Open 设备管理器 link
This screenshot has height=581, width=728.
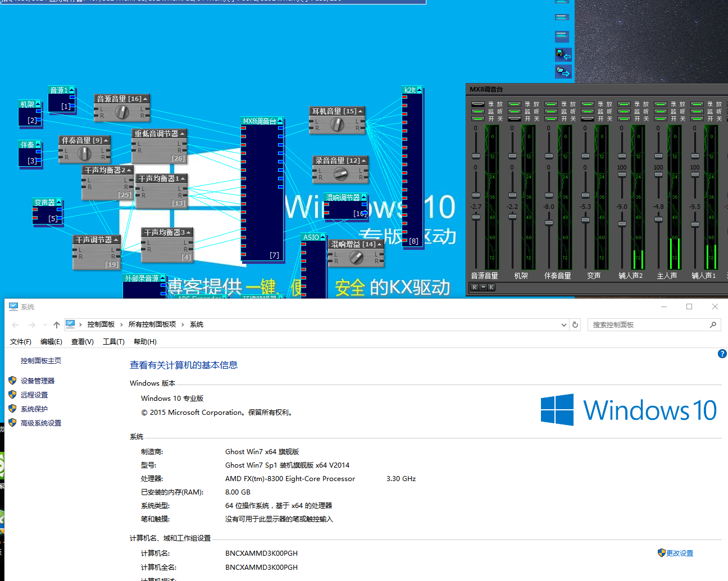coord(38,381)
